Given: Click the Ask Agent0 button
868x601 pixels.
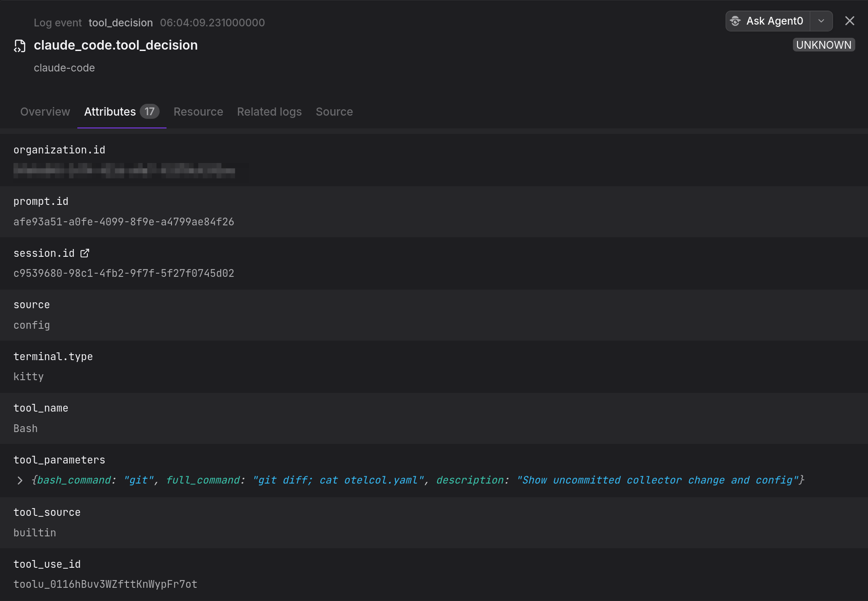Looking at the screenshot, I should [768, 21].
